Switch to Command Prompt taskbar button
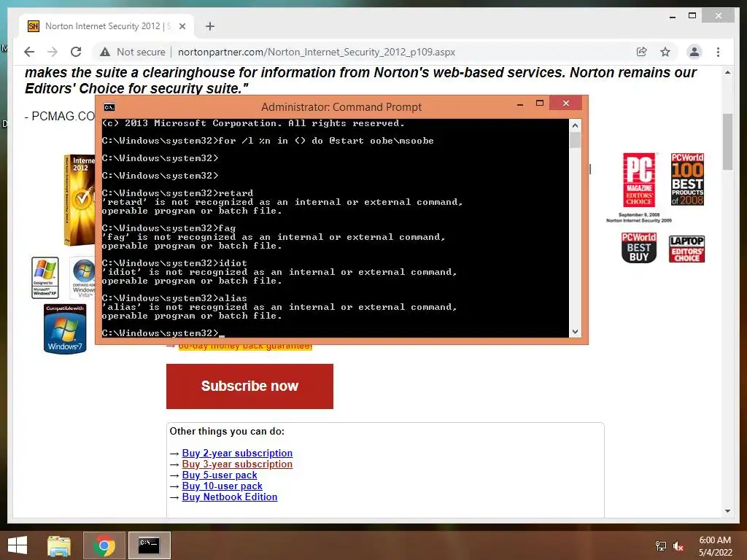Image resolution: width=747 pixels, height=560 pixels. click(x=149, y=545)
